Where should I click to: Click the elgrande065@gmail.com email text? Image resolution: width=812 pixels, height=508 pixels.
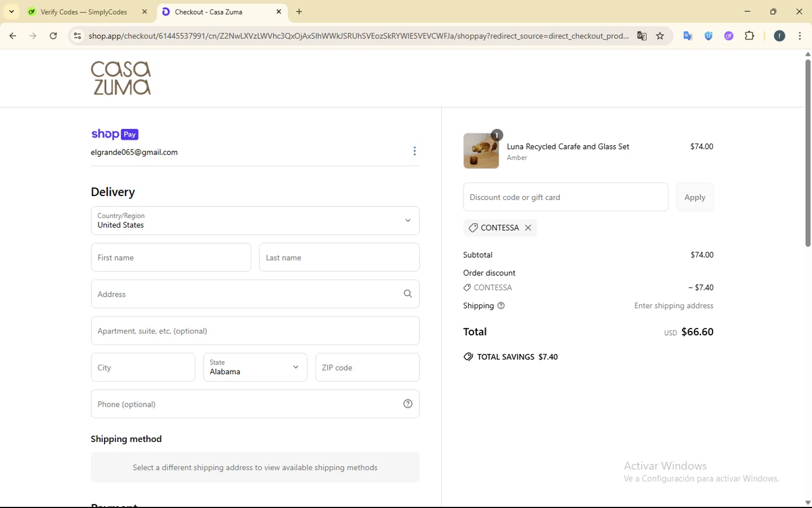point(134,152)
